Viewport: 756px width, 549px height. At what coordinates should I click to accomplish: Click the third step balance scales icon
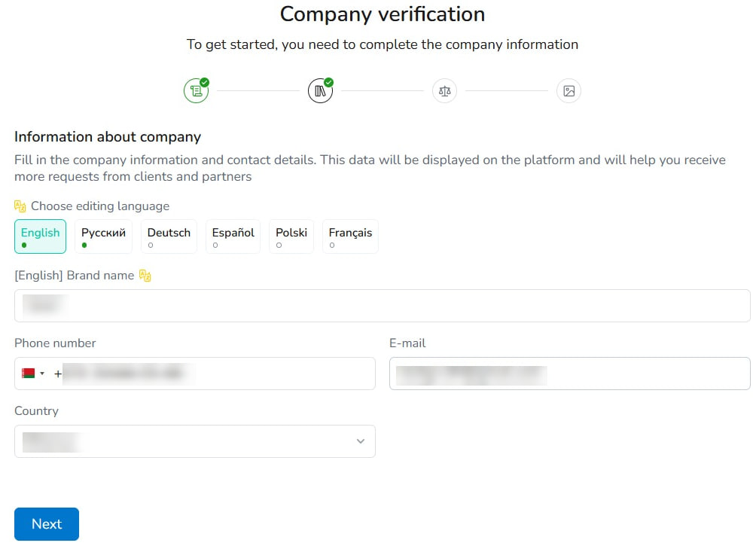point(444,90)
